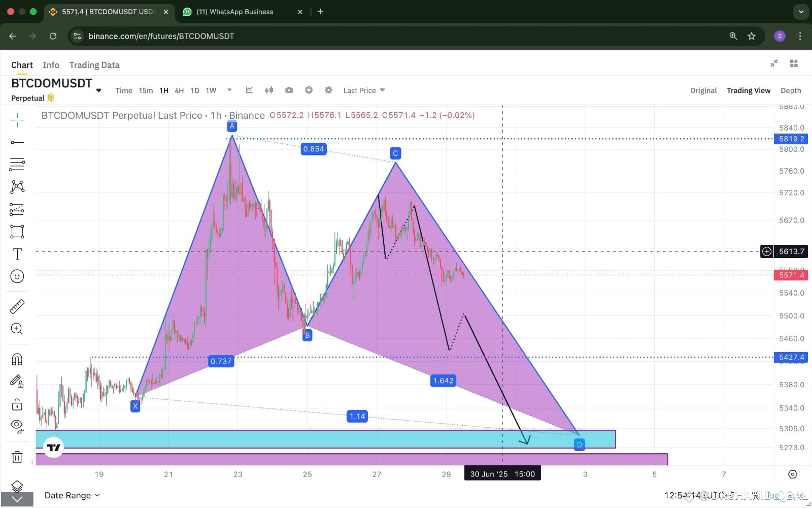
Task: Click pattern point A label
Action: (232, 126)
